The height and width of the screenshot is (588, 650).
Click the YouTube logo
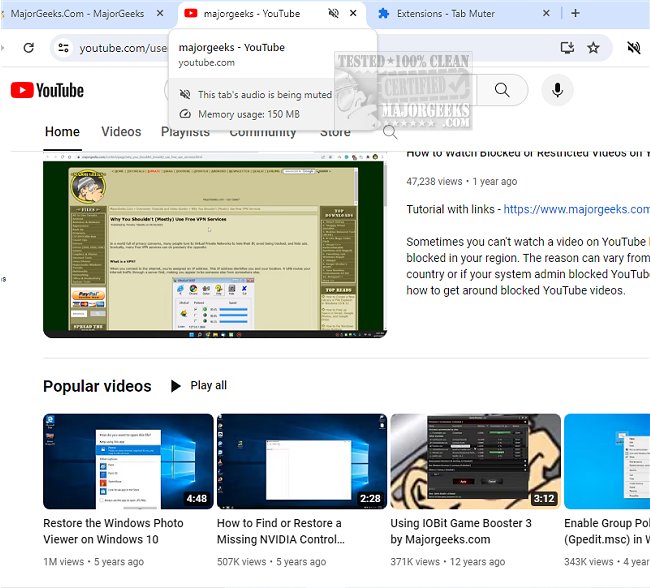click(47, 91)
